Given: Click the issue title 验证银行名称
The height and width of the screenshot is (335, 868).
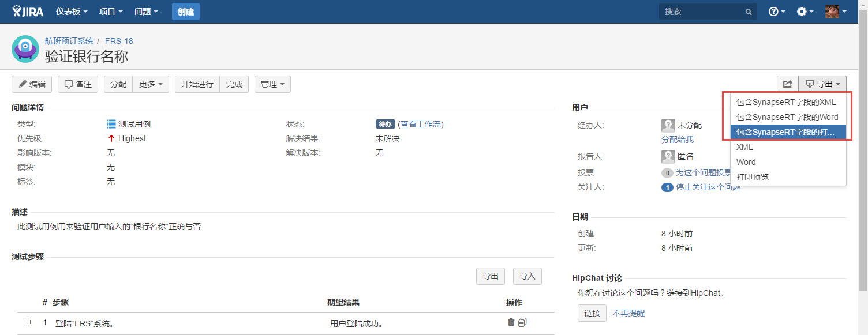Looking at the screenshot, I should pos(87,56).
